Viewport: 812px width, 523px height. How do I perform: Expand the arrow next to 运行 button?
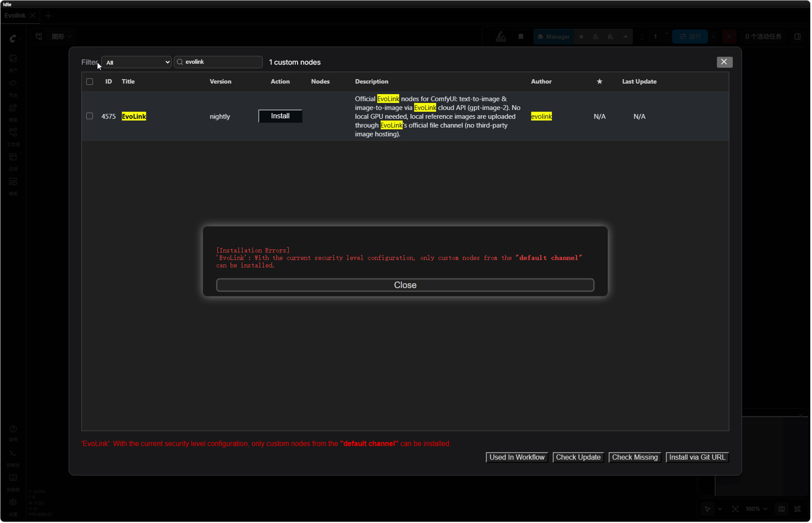714,37
